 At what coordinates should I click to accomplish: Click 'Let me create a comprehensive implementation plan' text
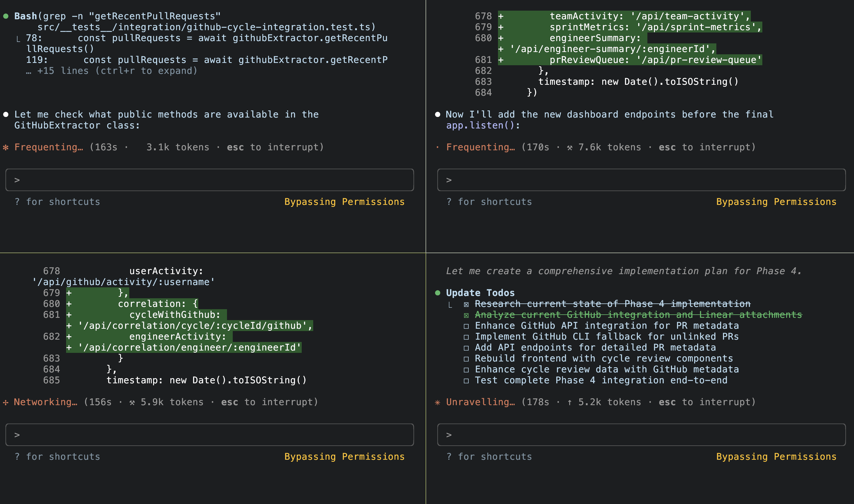pyautogui.click(x=624, y=271)
